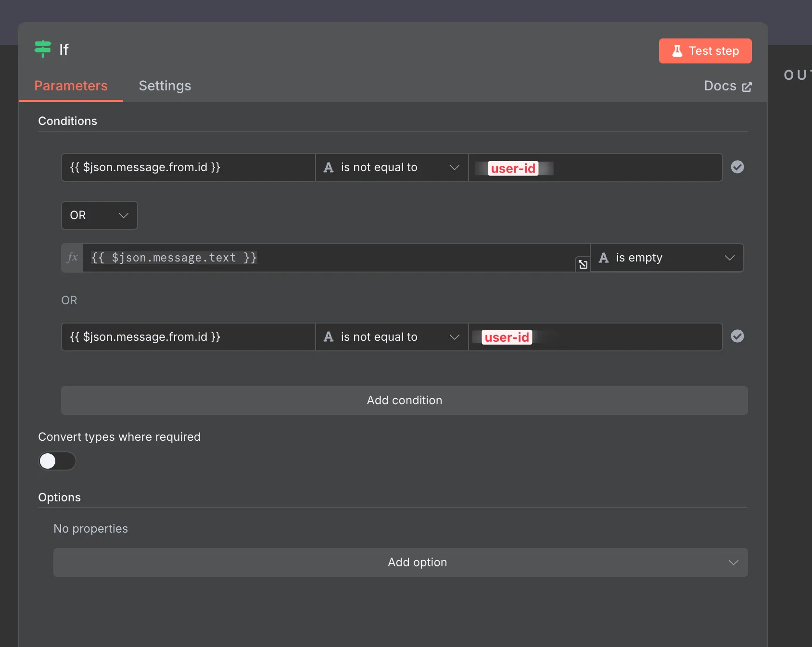
Task: Open the Docs external link
Action: click(x=727, y=86)
